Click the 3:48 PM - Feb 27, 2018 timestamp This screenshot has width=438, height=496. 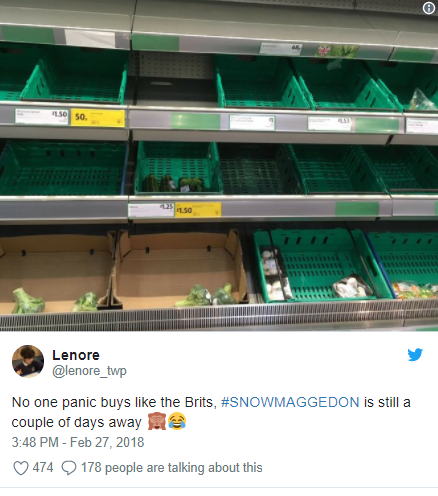tap(78, 442)
